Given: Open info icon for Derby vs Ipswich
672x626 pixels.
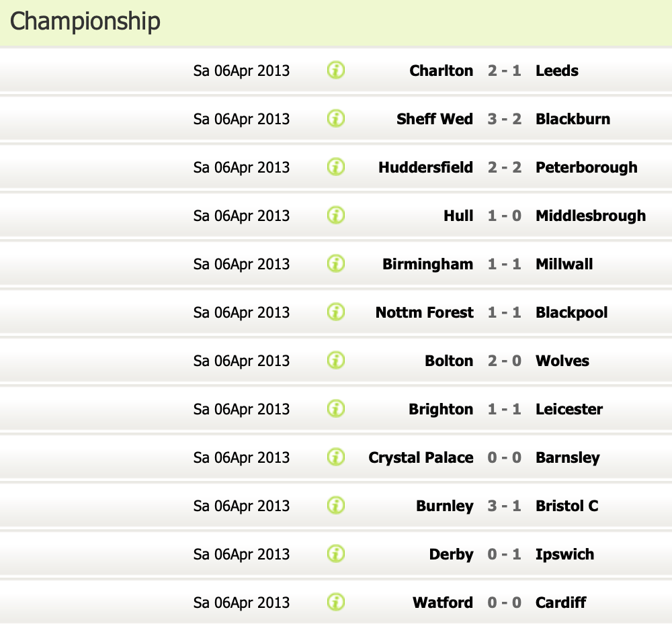Looking at the screenshot, I should (336, 554).
